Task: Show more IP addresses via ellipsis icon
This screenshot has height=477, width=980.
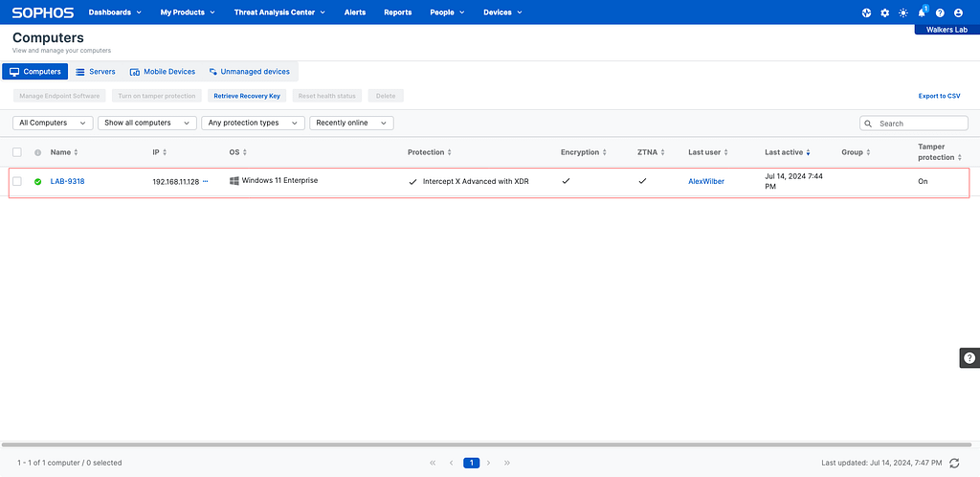Action: click(205, 181)
